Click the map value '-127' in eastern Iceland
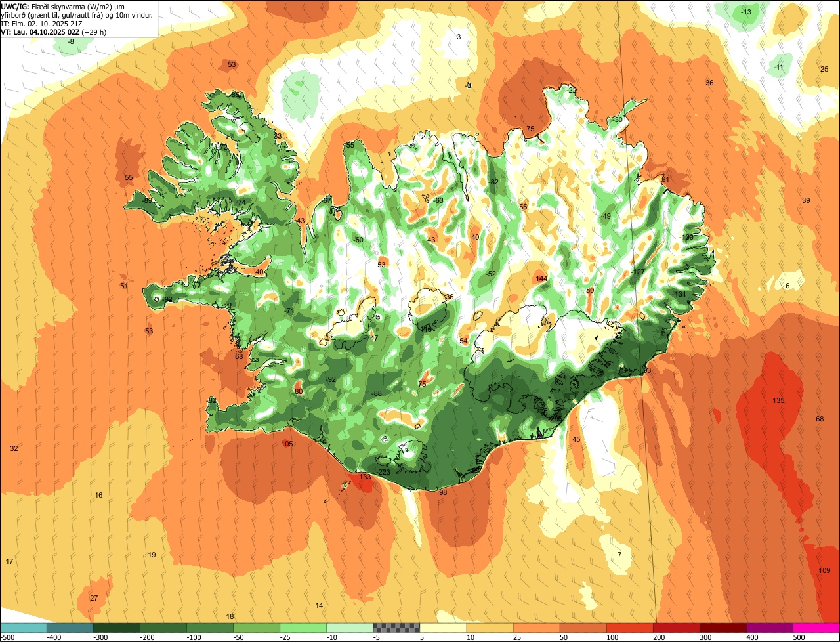This screenshot has width=840, height=642. [638, 272]
